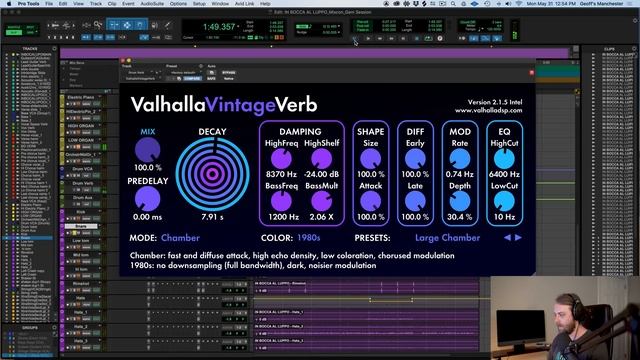640x360 pixels.
Task: Open the Large Chamber presets menu
Action: coord(447,238)
